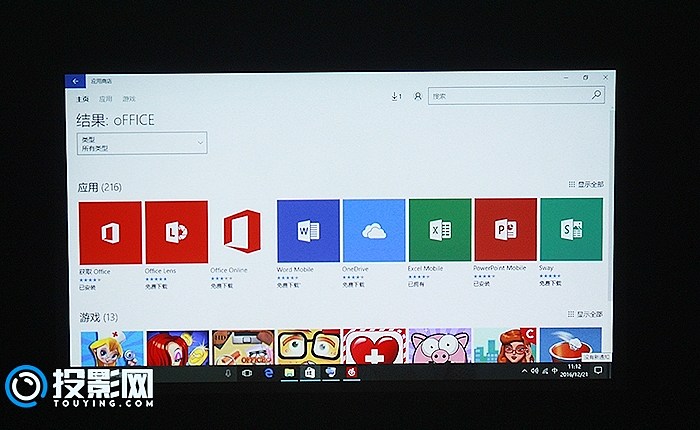Switch the 中 input method indicator
This screenshot has height=430, width=700.
[x=554, y=370]
